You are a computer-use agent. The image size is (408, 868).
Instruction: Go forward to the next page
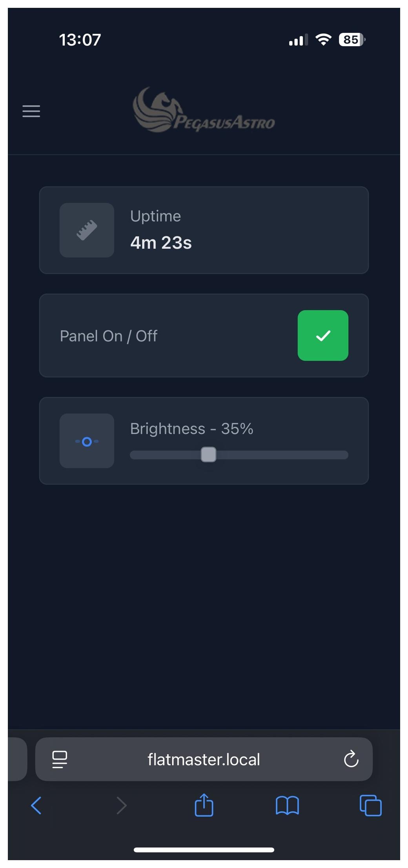click(x=122, y=806)
